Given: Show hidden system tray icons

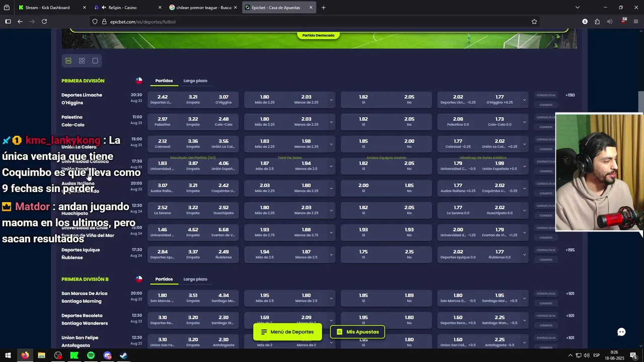Looking at the screenshot, I should pos(570,355).
